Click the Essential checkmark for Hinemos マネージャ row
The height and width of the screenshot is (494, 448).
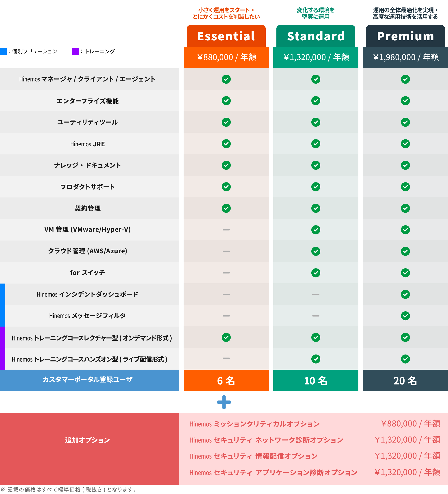[x=226, y=79]
